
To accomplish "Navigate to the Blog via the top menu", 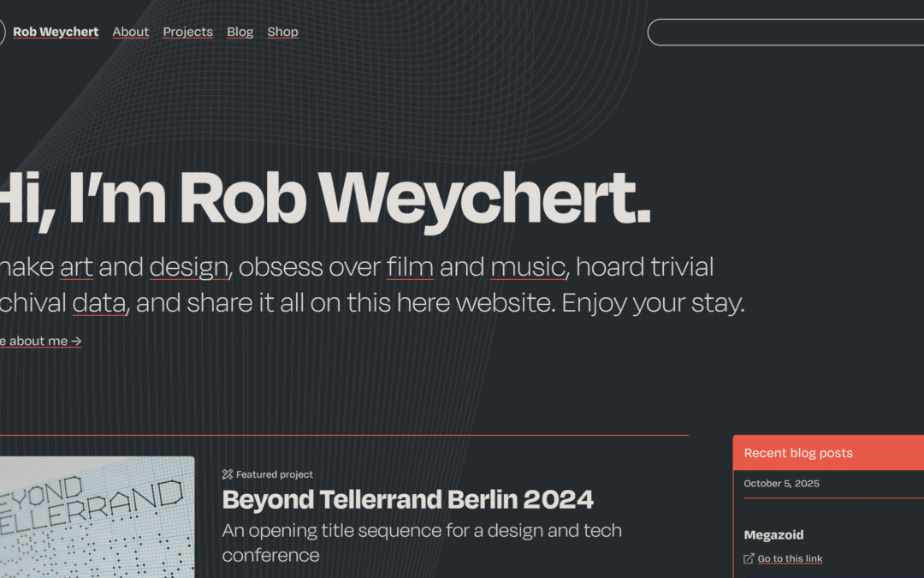I will click(x=240, y=32).
